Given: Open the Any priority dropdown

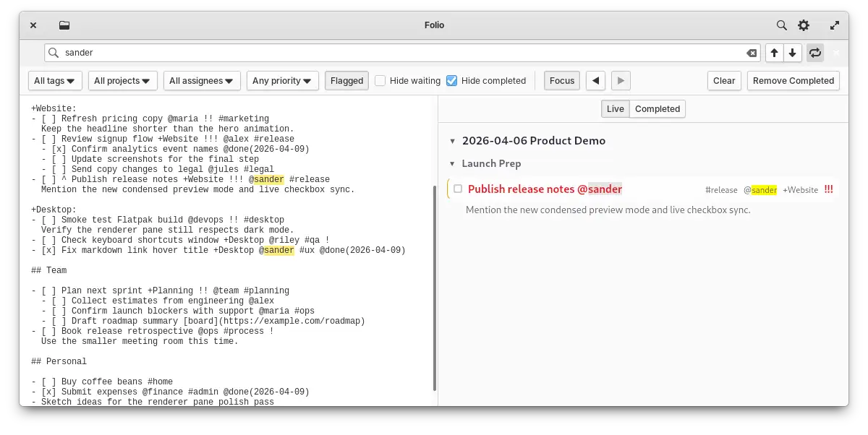Looking at the screenshot, I should 283,81.
